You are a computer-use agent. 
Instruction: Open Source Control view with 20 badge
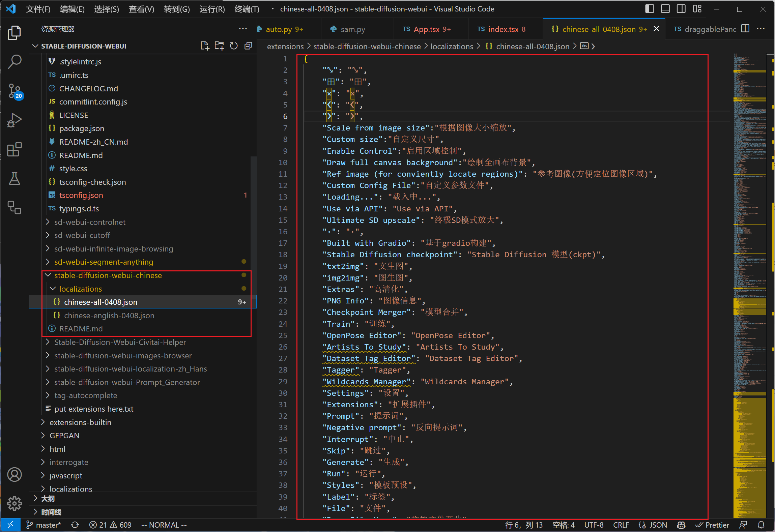[15, 91]
